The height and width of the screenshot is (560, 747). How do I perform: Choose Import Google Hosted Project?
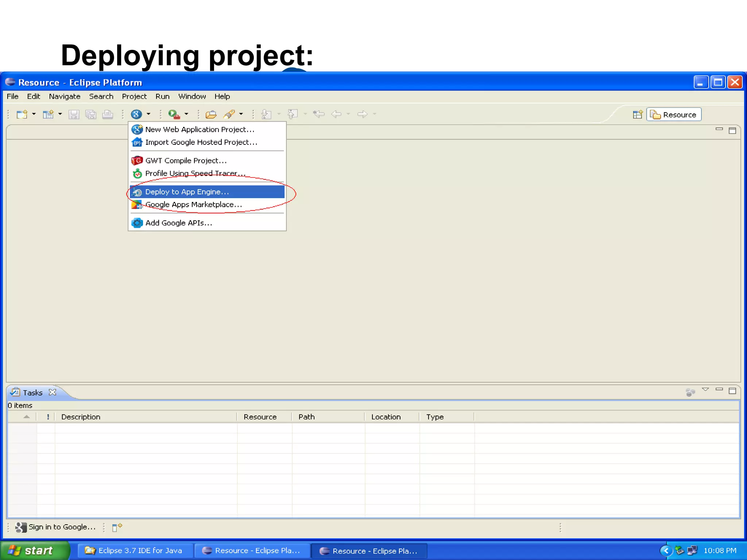point(207,142)
